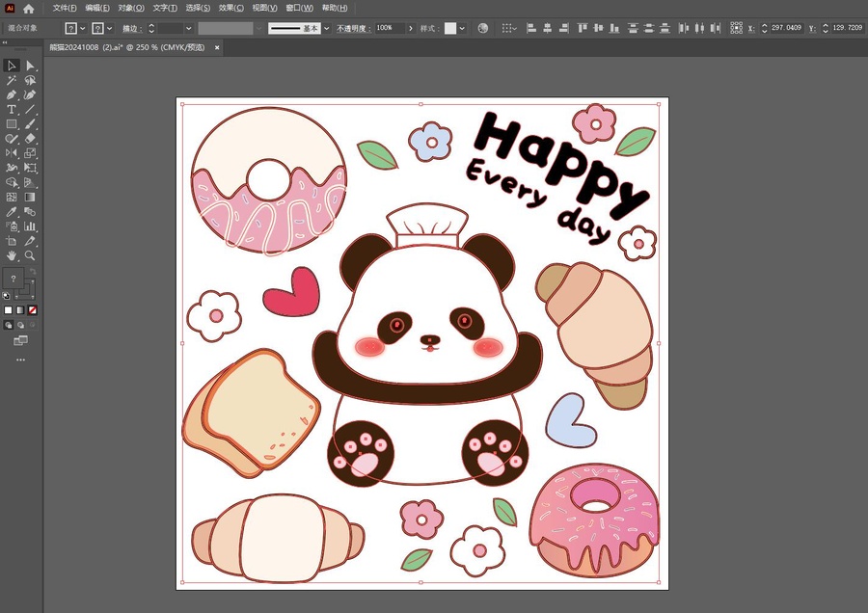868x613 pixels.
Task: Switch to Draw Normal mode
Action: click(9, 326)
